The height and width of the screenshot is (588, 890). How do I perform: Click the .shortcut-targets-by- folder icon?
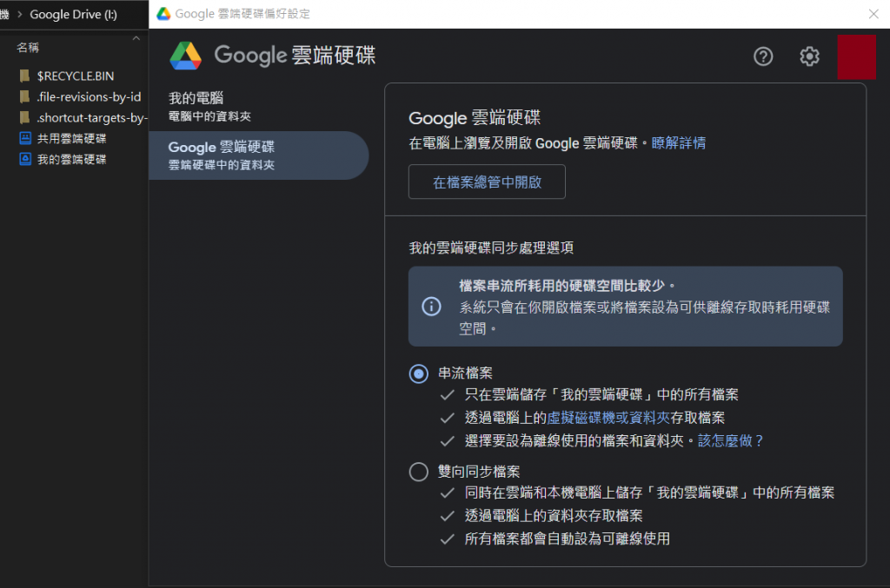[x=24, y=117]
